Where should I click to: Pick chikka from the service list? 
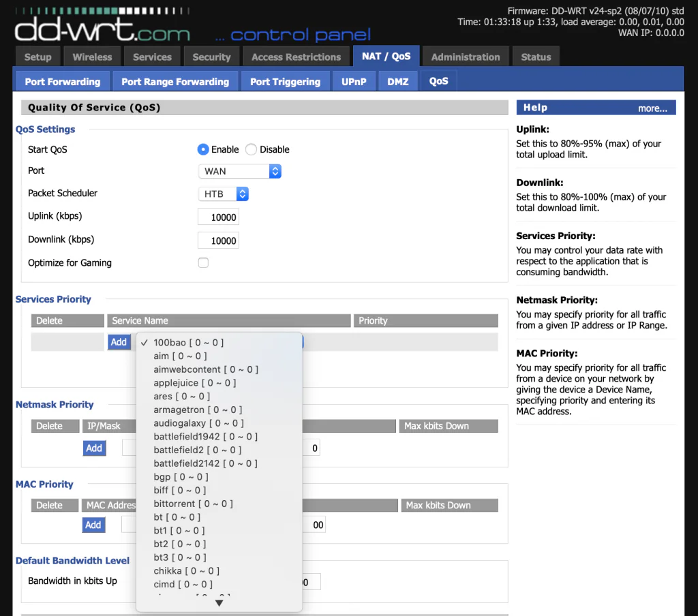219,570
